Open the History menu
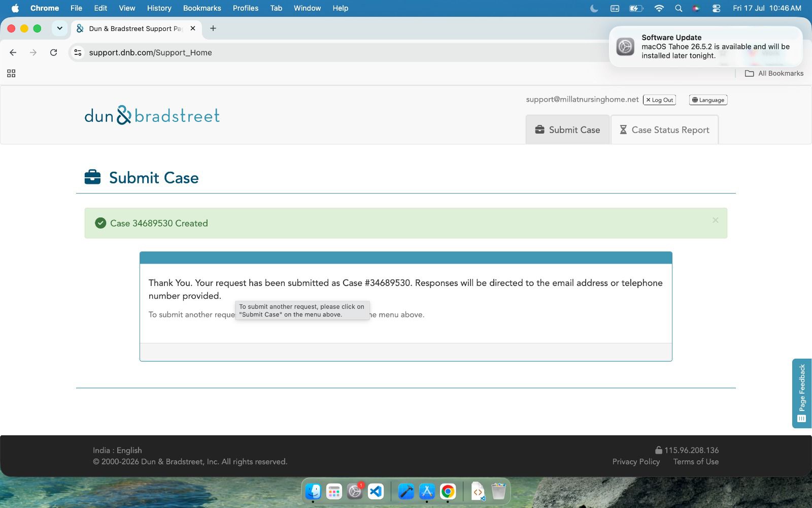Viewport: 812px width, 508px height. point(159,8)
